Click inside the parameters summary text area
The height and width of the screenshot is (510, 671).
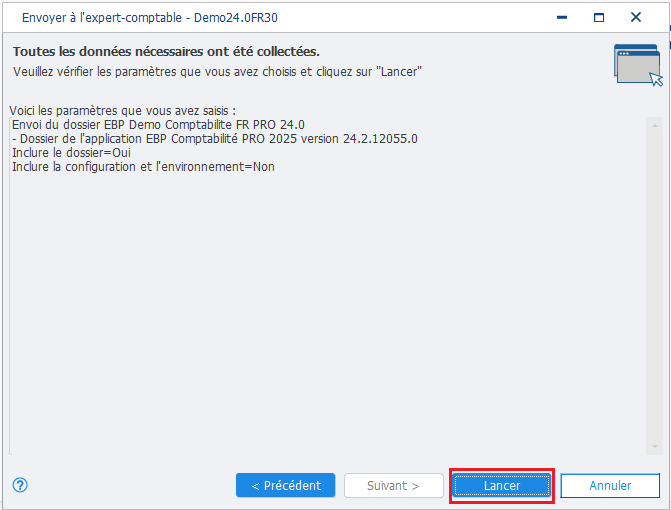pyautogui.click(x=328, y=286)
